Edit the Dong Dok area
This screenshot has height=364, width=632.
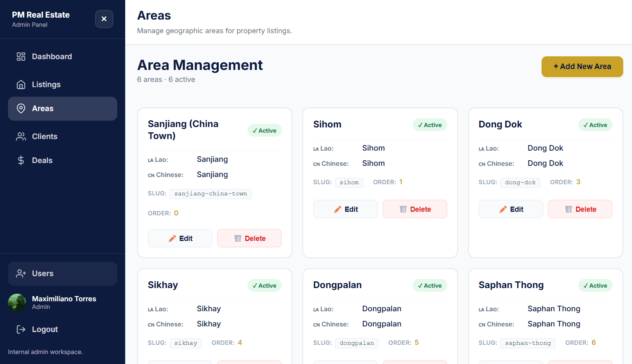[x=511, y=209]
